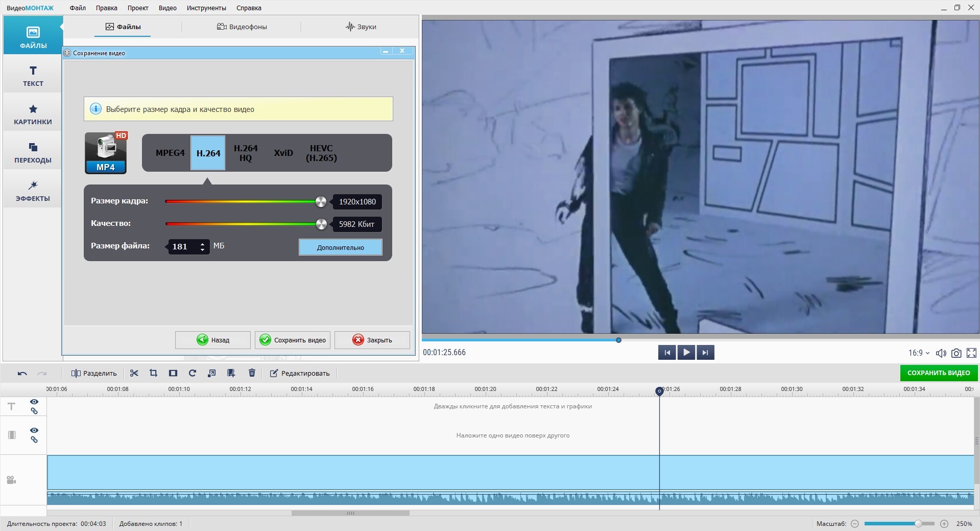Open the Файл menu

(x=78, y=8)
